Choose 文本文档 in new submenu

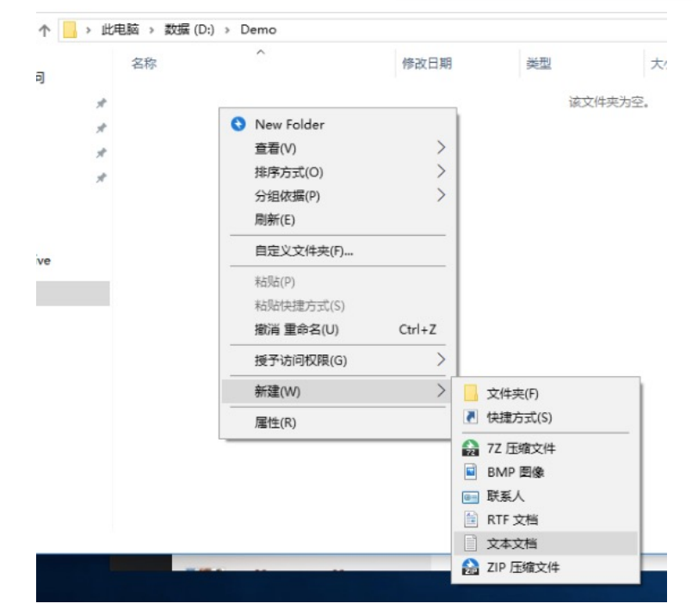[x=546, y=544]
